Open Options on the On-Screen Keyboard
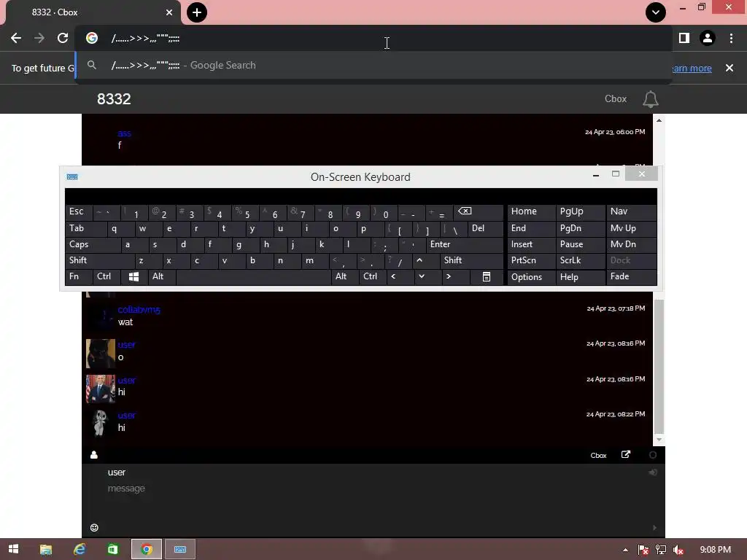Screen dimensions: 747x560 [x=531, y=276]
